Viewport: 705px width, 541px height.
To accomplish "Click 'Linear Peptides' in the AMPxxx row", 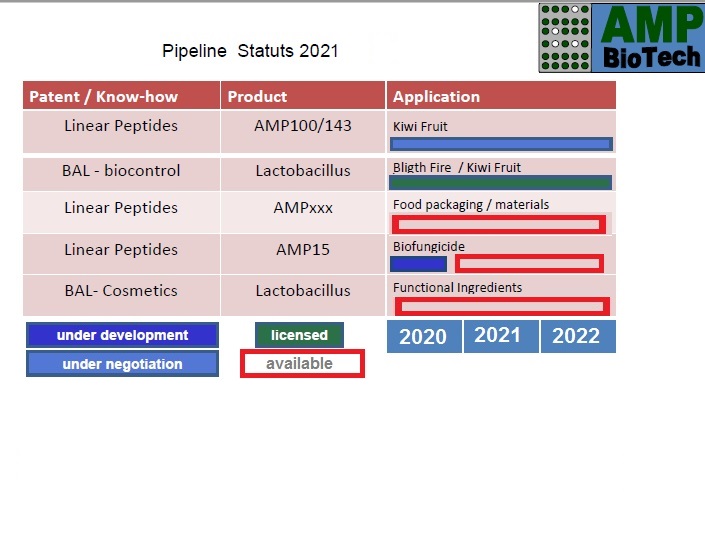I will [121, 208].
